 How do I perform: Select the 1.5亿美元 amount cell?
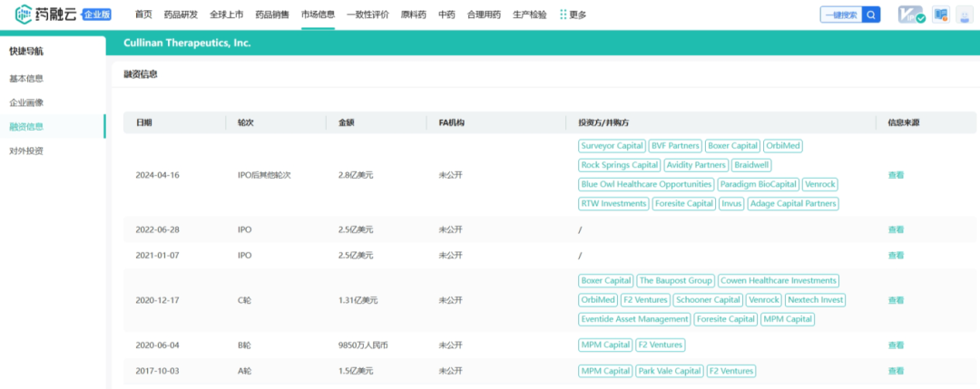coord(357,371)
